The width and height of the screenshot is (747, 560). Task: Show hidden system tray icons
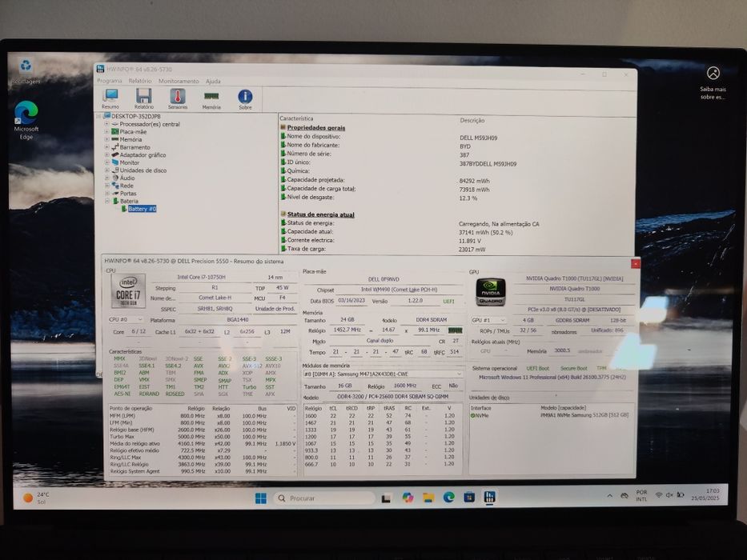tap(610, 496)
